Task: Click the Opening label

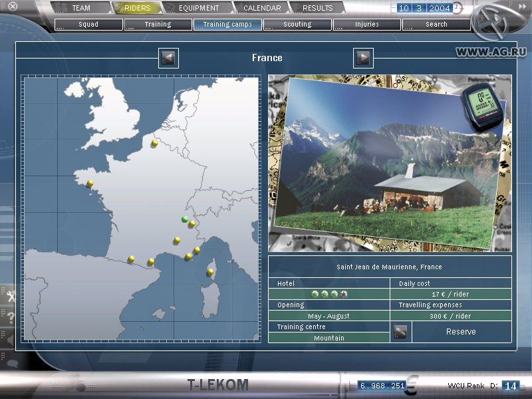Action: (291, 305)
